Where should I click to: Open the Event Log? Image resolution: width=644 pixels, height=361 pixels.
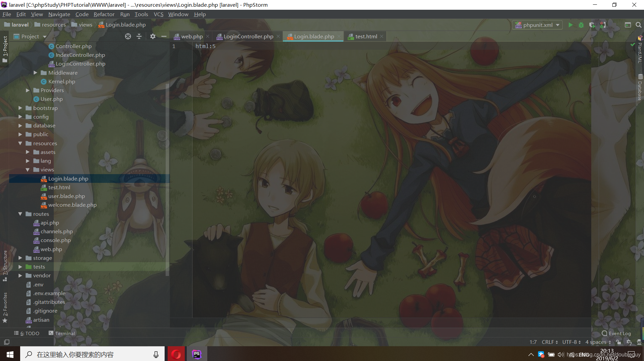pos(616,333)
